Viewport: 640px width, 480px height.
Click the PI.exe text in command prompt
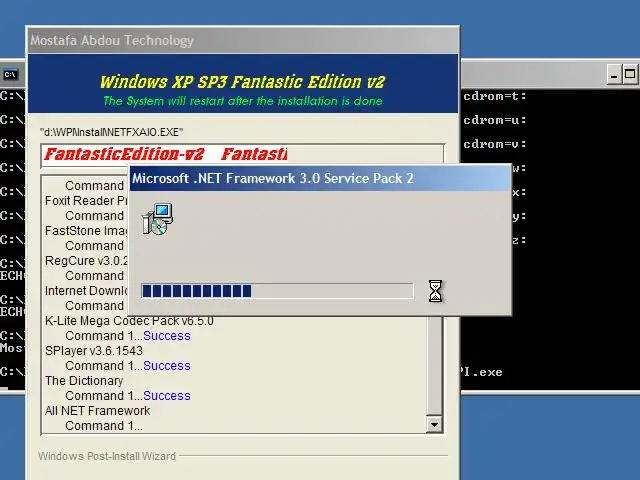pyautogui.click(x=481, y=372)
